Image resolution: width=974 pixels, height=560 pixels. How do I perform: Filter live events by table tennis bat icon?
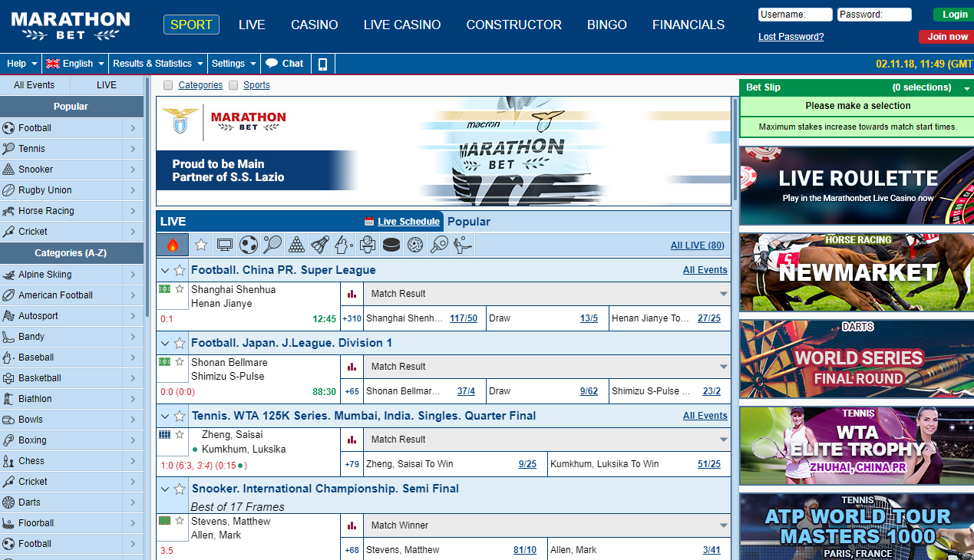click(x=439, y=245)
